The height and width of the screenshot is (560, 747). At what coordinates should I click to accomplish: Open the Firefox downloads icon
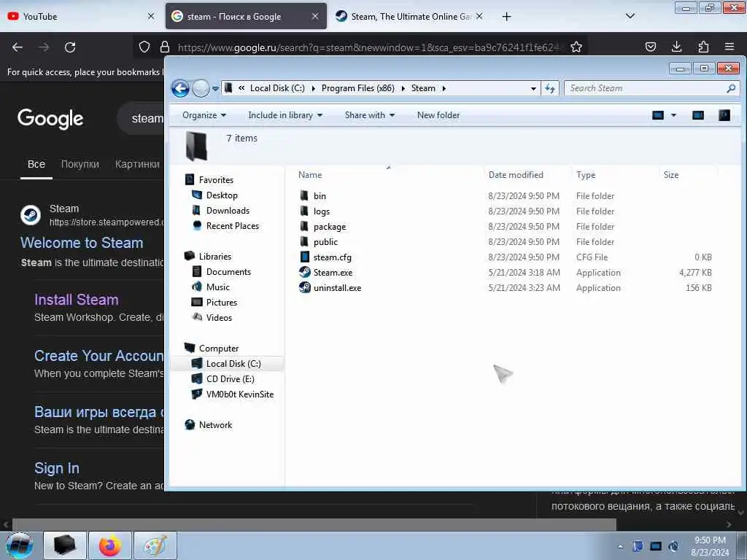pyautogui.click(x=676, y=47)
